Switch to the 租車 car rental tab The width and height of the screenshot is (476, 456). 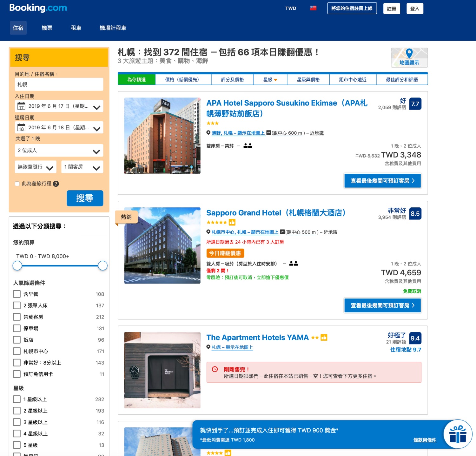tap(76, 28)
